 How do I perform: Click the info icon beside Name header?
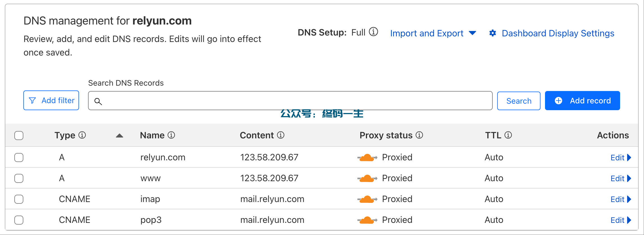click(x=171, y=135)
